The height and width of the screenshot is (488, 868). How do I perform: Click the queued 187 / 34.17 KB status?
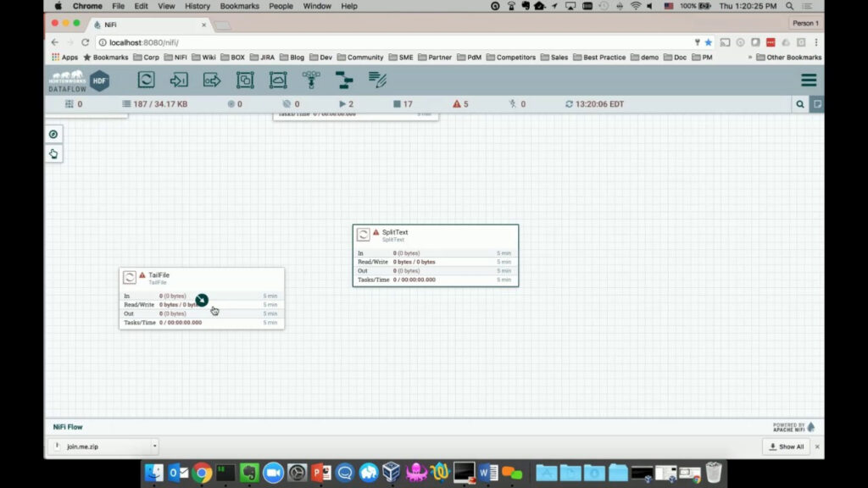click(x=155, y=104)
